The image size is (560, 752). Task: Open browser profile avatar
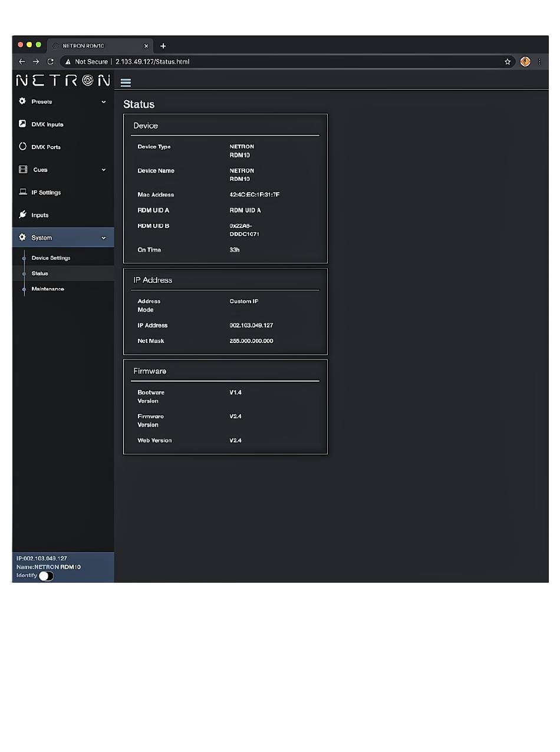[x=525, y=61]
